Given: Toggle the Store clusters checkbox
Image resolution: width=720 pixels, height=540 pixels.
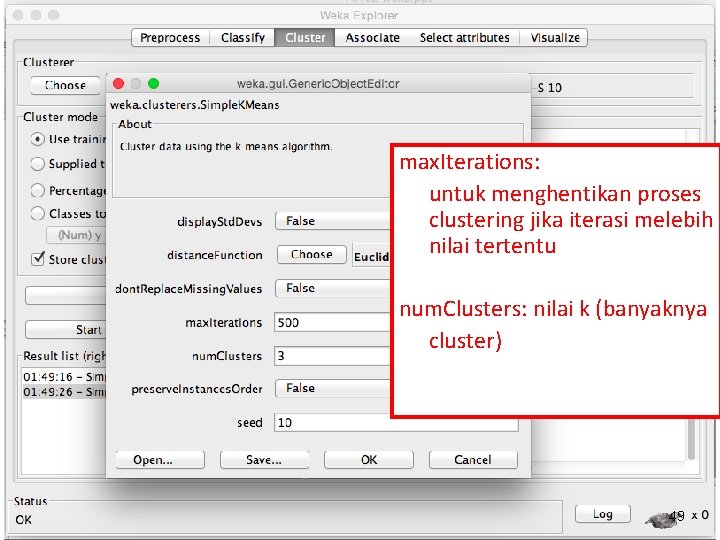Looking at the screenshot, I should click(38, 259).
